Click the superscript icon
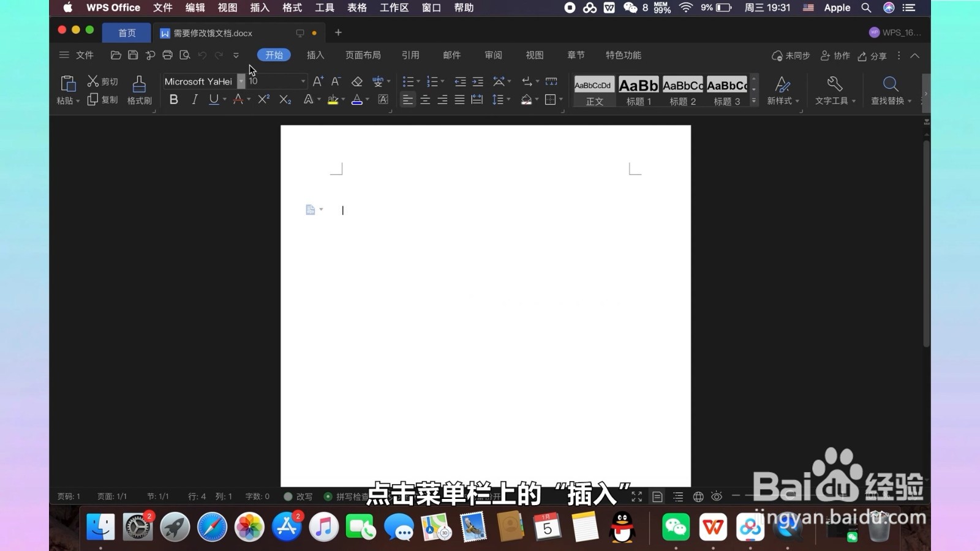This screenshot has height=551, width=980. point(263,99)
